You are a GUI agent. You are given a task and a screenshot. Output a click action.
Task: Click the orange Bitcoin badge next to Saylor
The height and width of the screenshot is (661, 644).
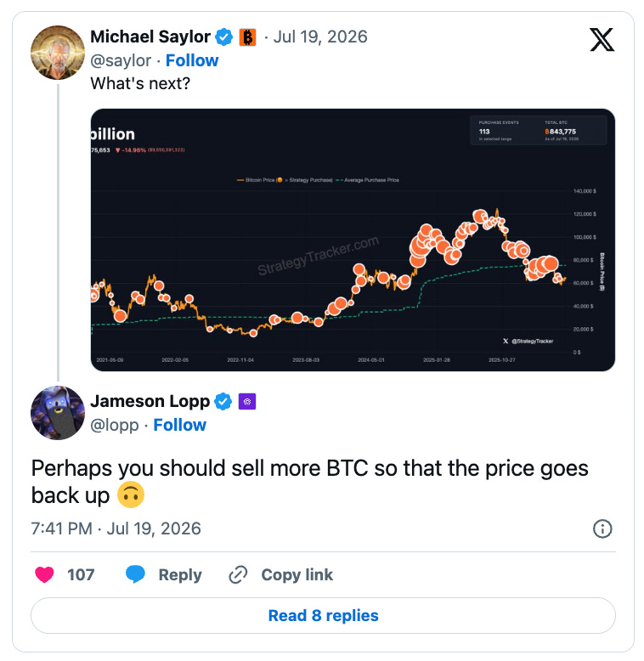pos(248,37)
